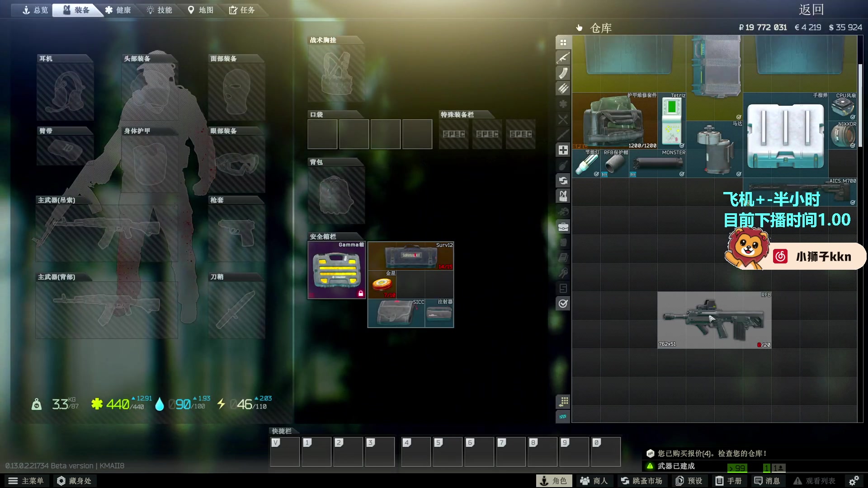Open the 健康 health tab
This screenshot has height=488, width=868.
pyautogui.click(x=118, y=10)
